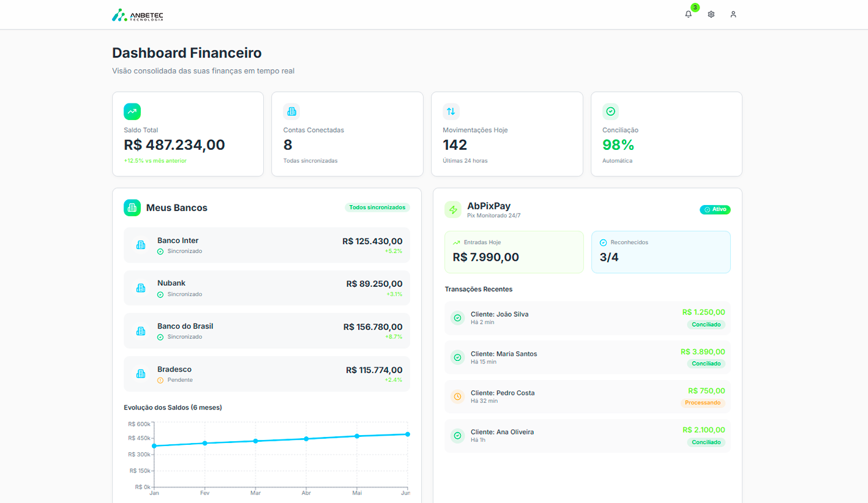868x503 pixels.
Task: Click the Ativo status badge
Action: 715,209
